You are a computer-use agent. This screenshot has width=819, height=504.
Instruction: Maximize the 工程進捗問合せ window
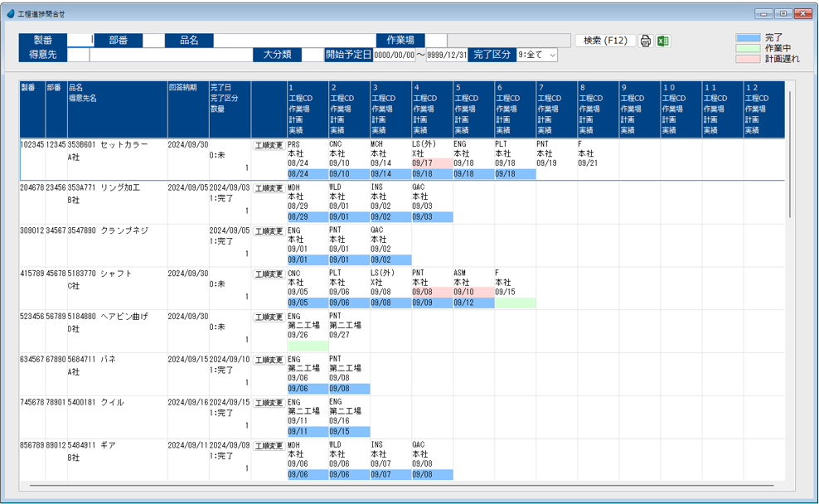tap(783, 13)
